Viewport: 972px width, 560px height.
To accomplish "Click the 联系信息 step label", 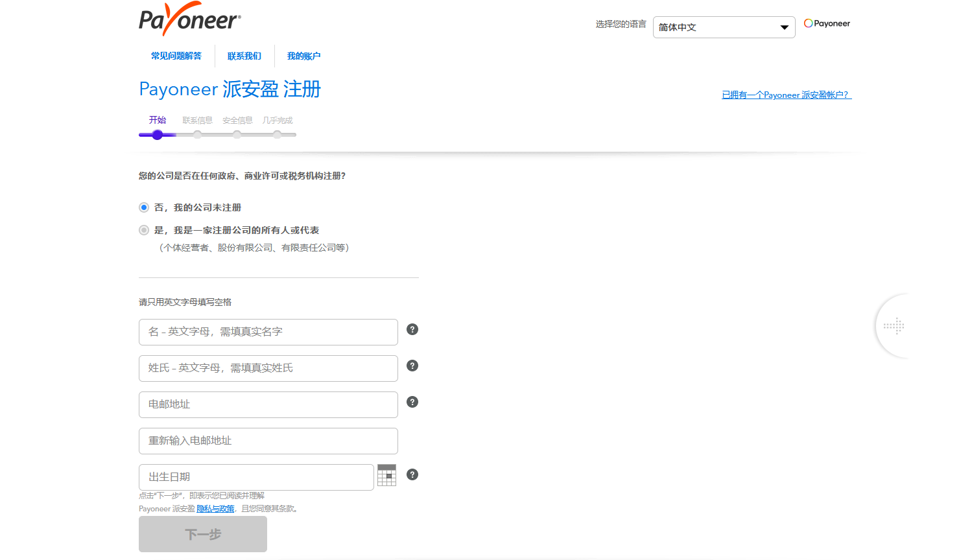I will [197, 121].
